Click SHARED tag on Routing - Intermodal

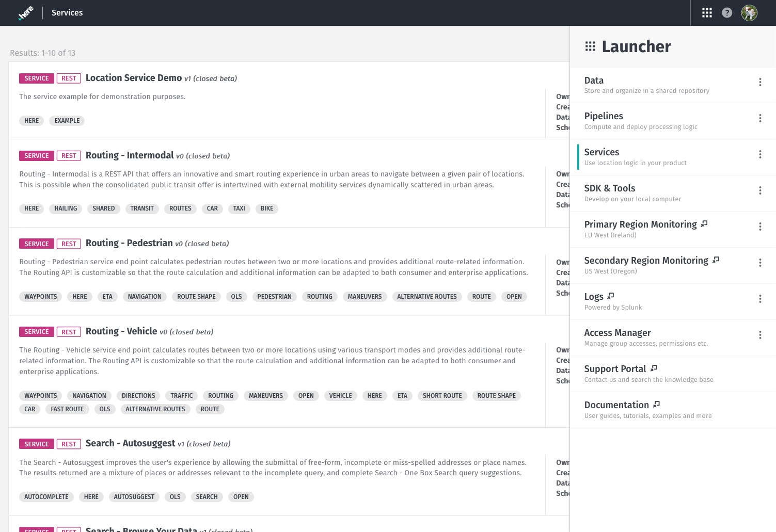click(104, 208)
